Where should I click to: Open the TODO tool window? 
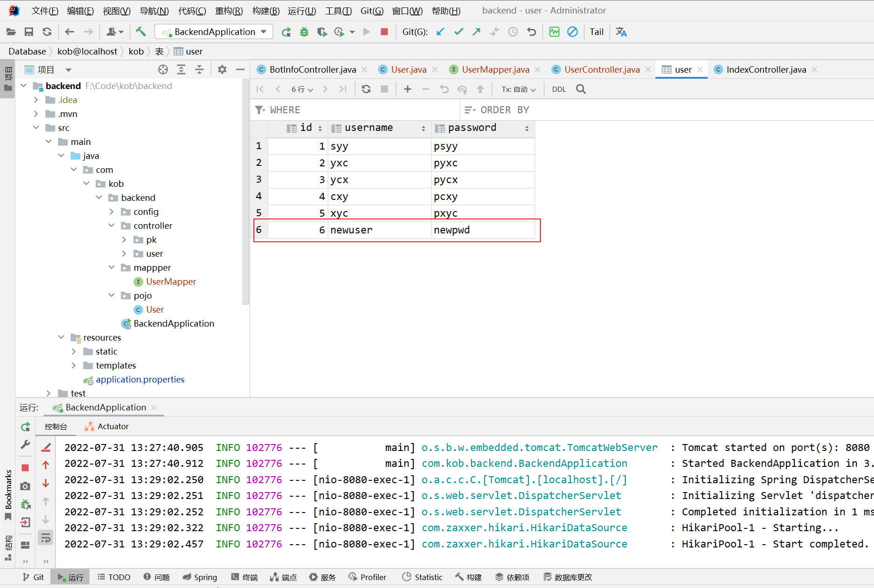tap(114, 577)
